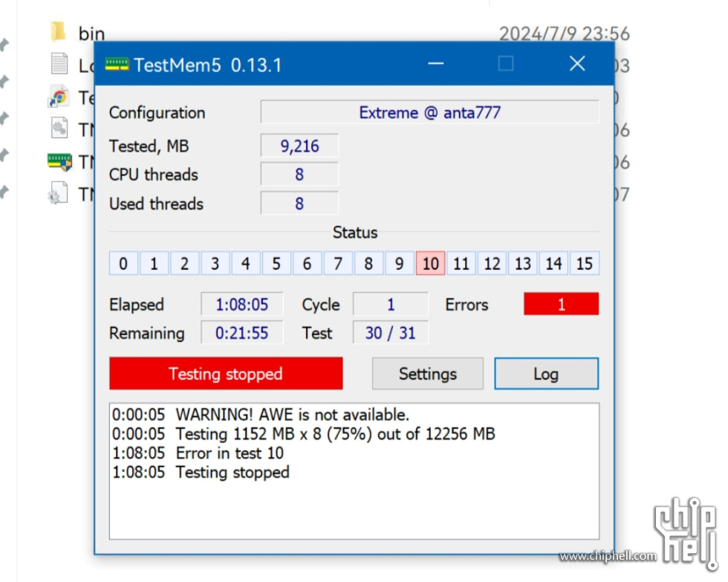Select status cell 14
Screen dimensions: 728x582
pos(553,263)
